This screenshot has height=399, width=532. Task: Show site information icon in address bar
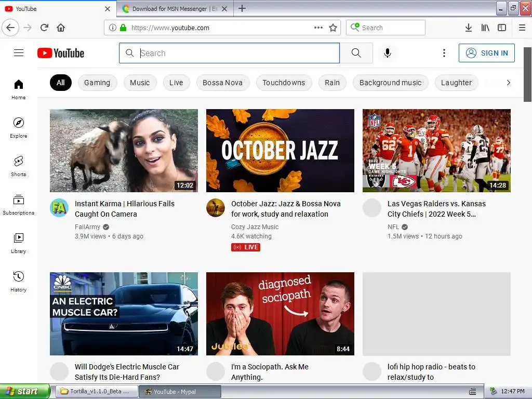[x=113, y=28]
